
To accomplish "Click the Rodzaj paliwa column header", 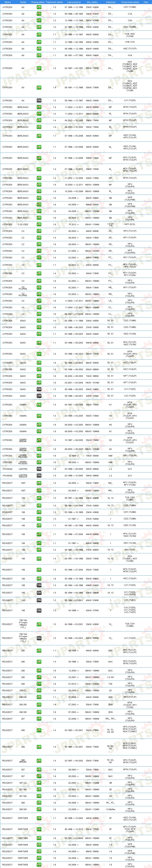I will click(x=38, y=2).
